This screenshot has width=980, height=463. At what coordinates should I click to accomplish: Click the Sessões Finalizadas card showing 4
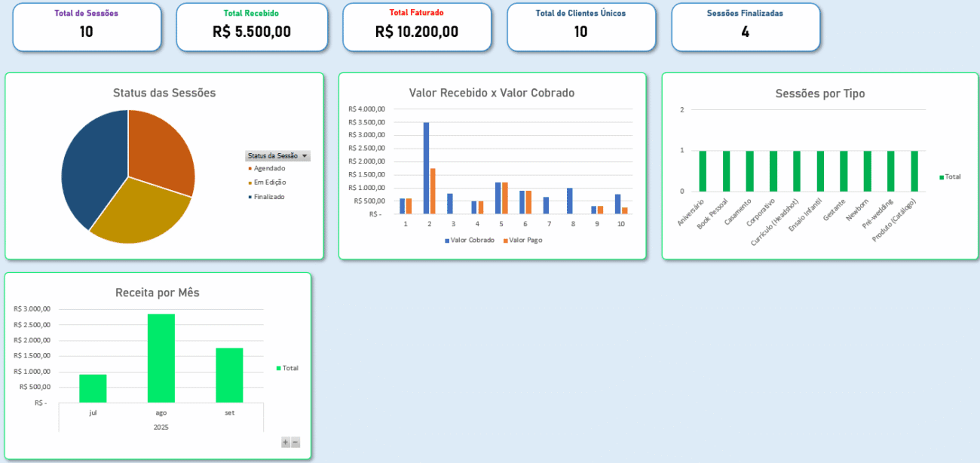click(x=746, y=26)
